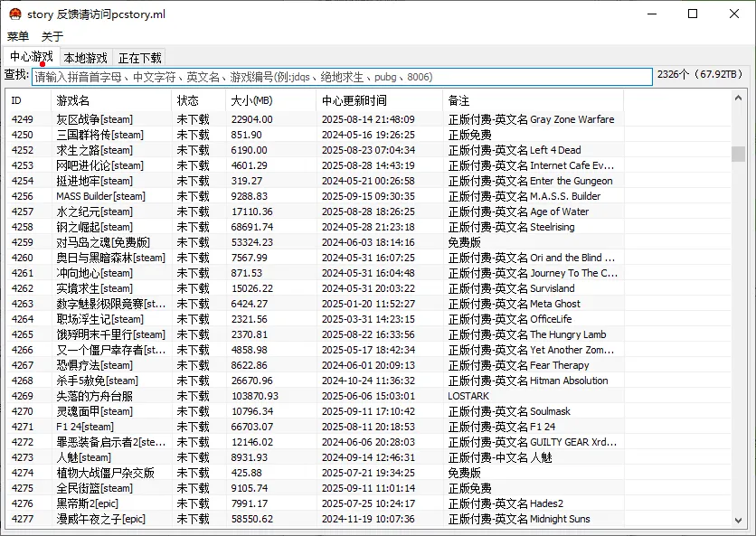
Task: Switch to the 正在下载 tab
Action: click(140, 58)
